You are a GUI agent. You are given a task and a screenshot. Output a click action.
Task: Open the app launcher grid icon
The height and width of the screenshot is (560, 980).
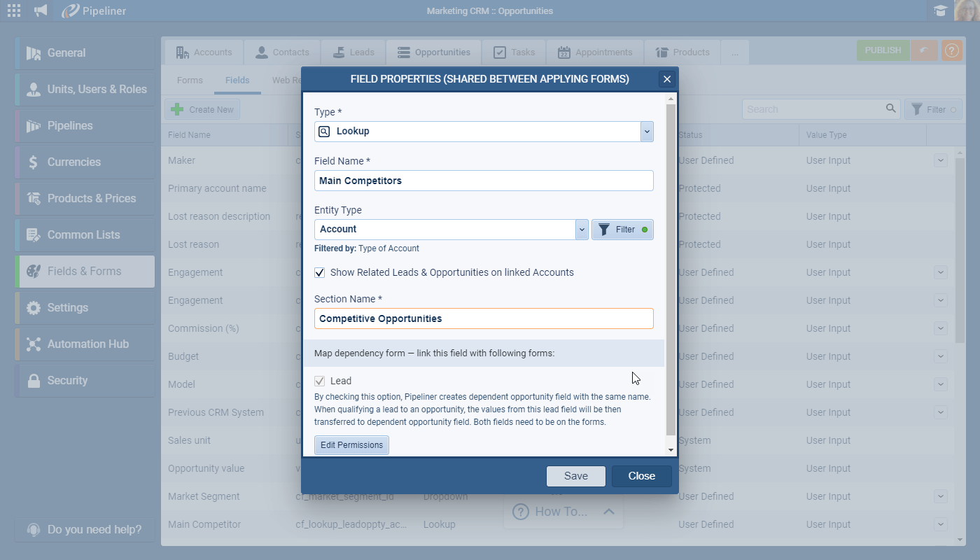[x=13, y=10]
